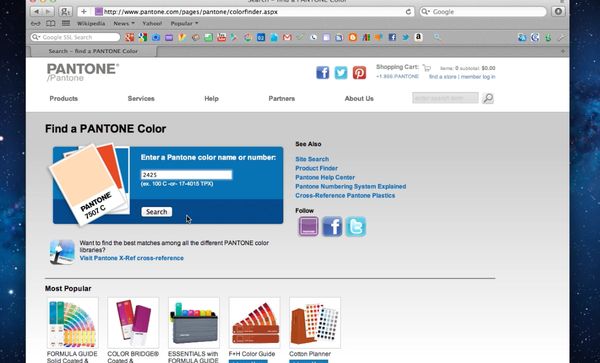
Task: Click Pantone header Pinterest icon
Action: [359, 72]
